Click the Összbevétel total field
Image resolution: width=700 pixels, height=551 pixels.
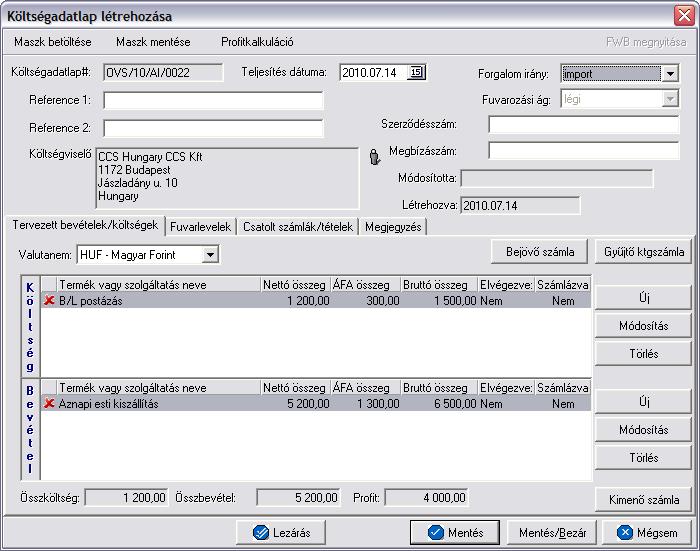coord(298,497)
